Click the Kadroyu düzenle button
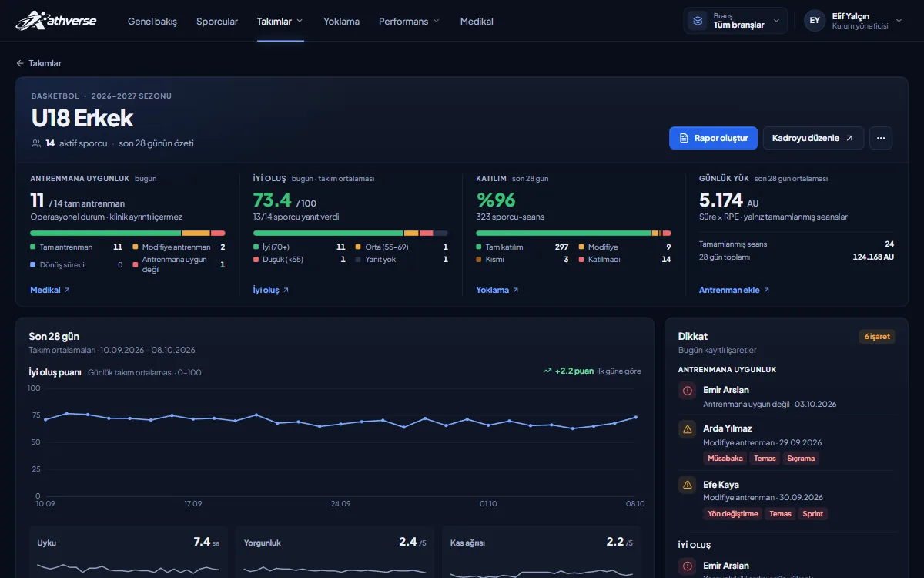The height and width of the screenshot is (578, 924). (x=813, y=138)
